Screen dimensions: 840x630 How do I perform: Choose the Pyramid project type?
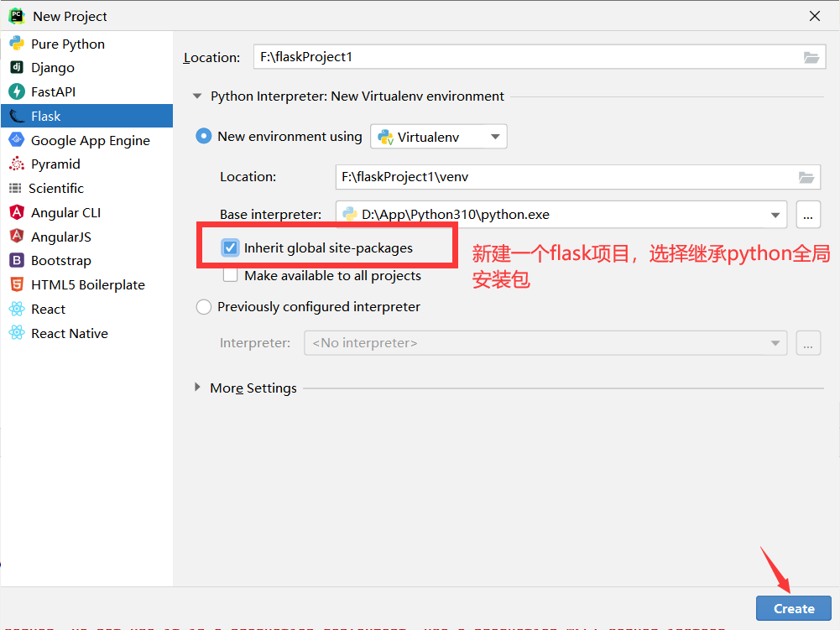pyautogui.click(x=55, y=164)
